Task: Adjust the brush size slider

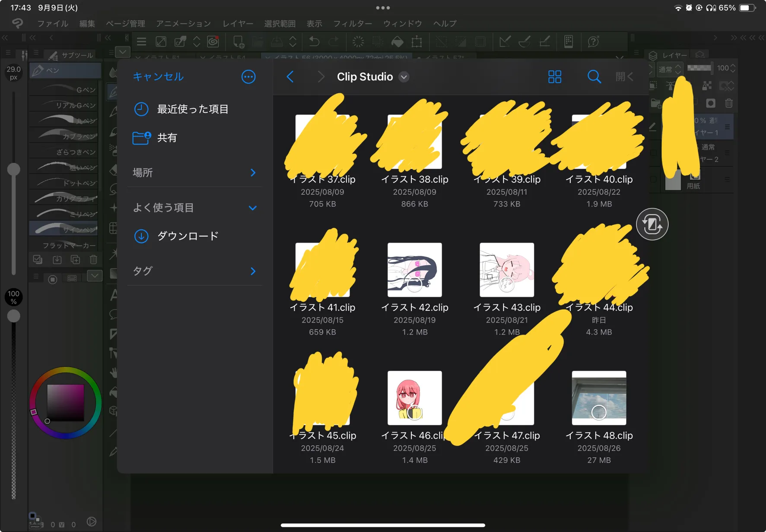Action: coord(14,169)
